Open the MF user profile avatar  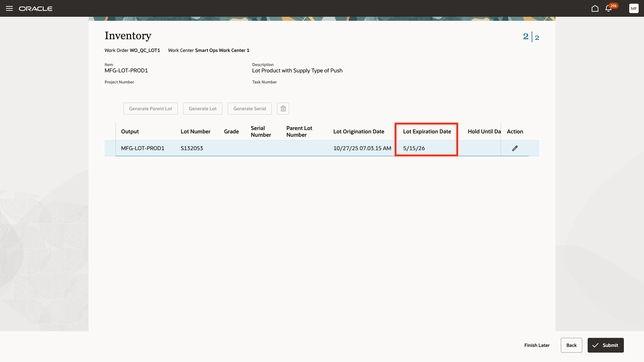pos(634,8)
